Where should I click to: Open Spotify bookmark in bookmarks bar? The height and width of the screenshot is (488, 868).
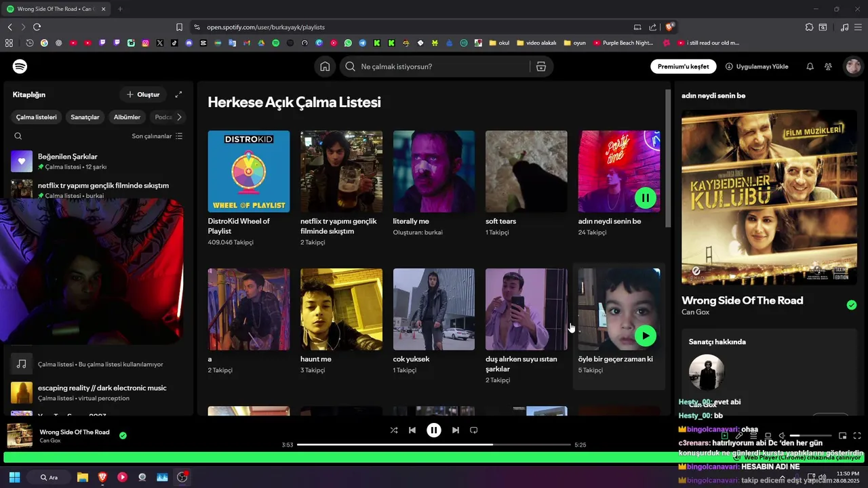point(275,43)
